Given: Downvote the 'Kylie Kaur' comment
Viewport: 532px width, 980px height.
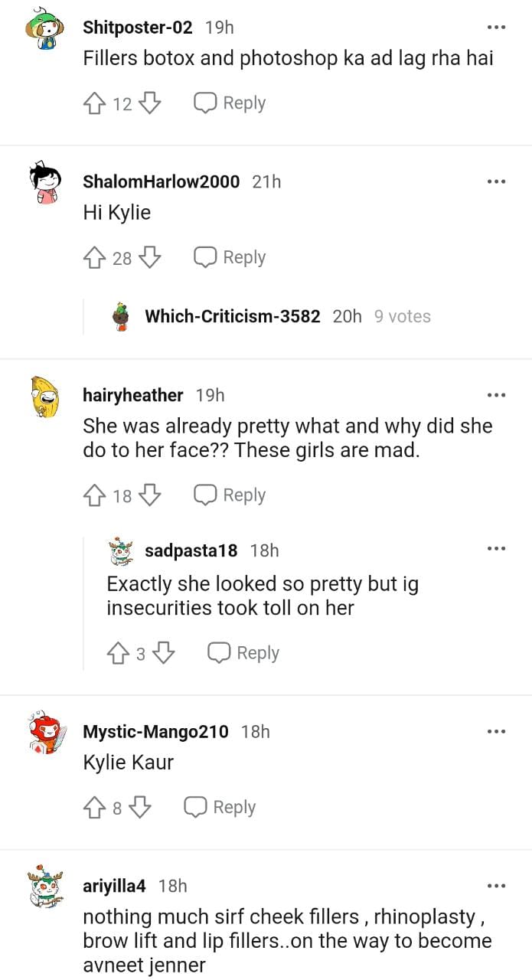Looking at the screenshot, I should (140, 808).
